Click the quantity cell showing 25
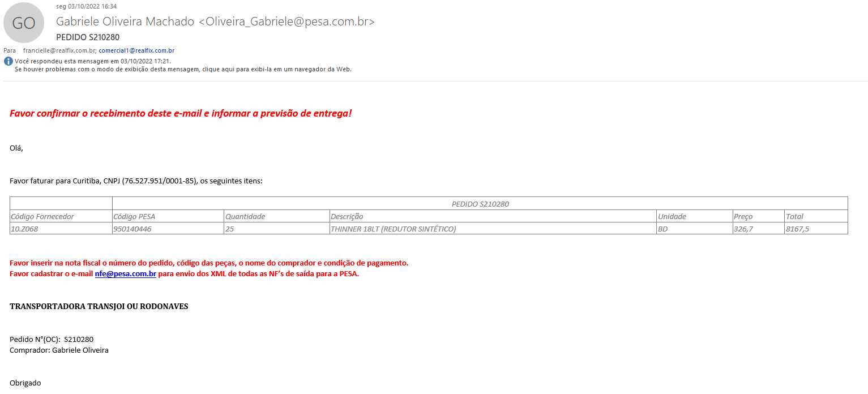This screenshot has width=868, height=394. pos(229,229)
